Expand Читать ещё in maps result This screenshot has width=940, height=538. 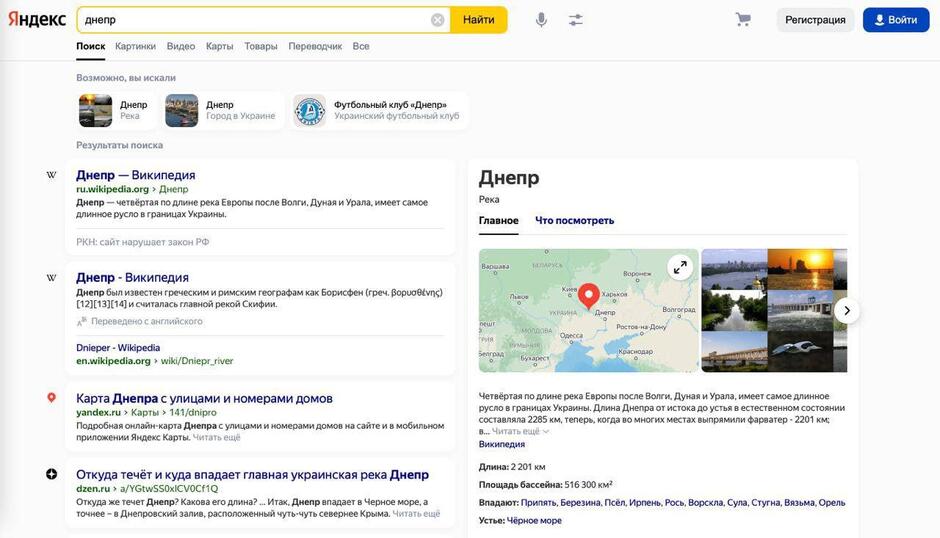tap(216, 437)
